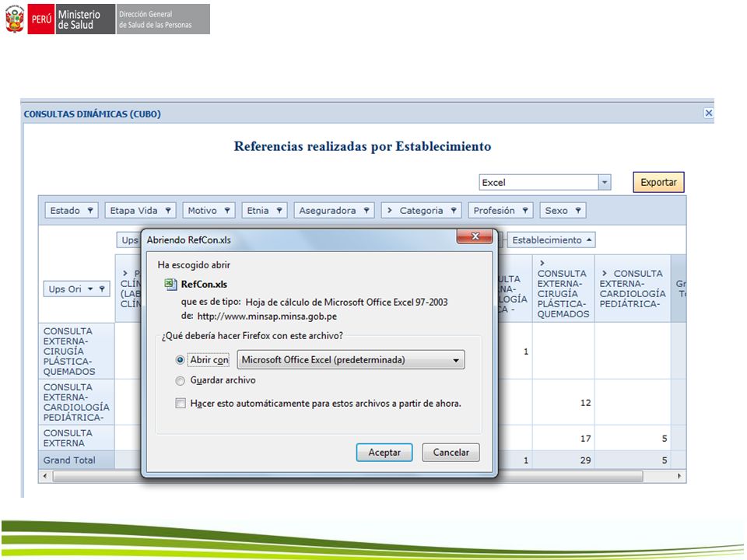Click the RefCon.xls Excel file icon
This screenshot has width=747, height=560.
pyautogui.click(x=170, y=285)
